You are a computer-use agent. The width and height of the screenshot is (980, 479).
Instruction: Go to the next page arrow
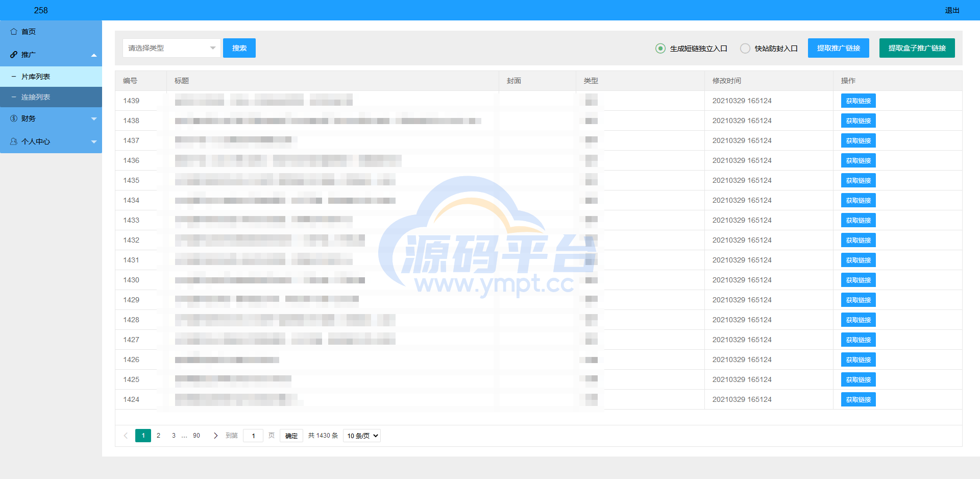click(215, 436)
